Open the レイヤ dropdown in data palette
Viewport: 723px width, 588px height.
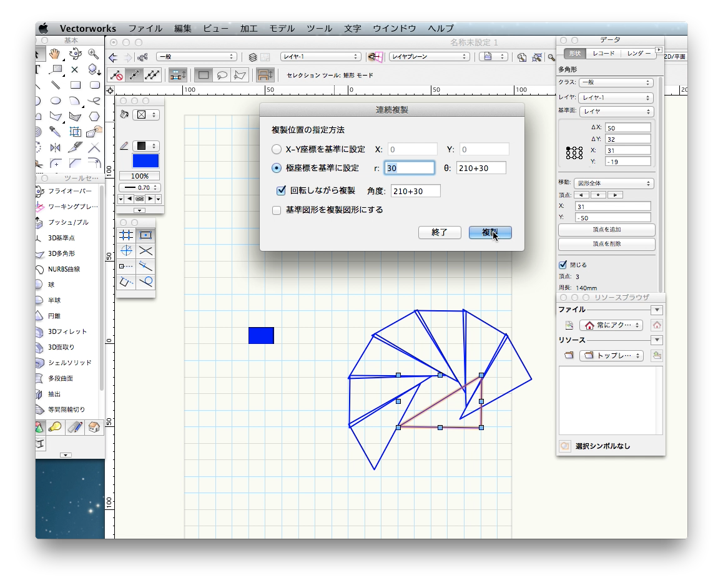(616, 98)
